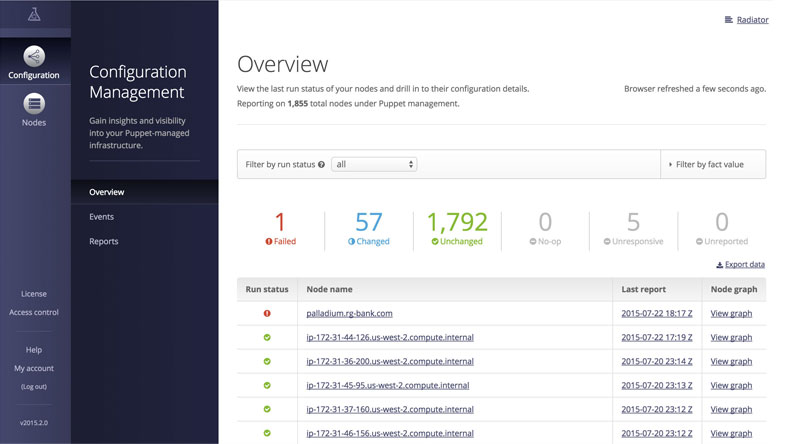This screenshot has width=785, height=444.
Task: Click the green status icon for ip-172-31-46-156
Action: tap(267, 433)
